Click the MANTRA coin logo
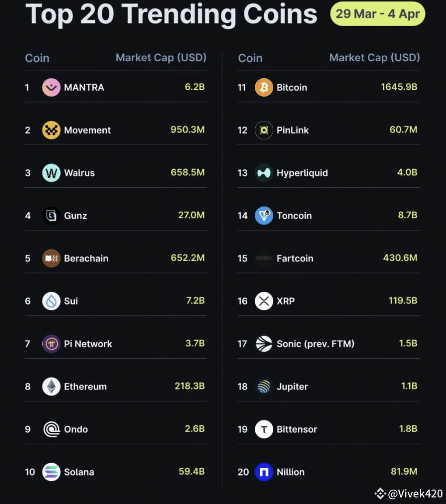 (52, 87)
